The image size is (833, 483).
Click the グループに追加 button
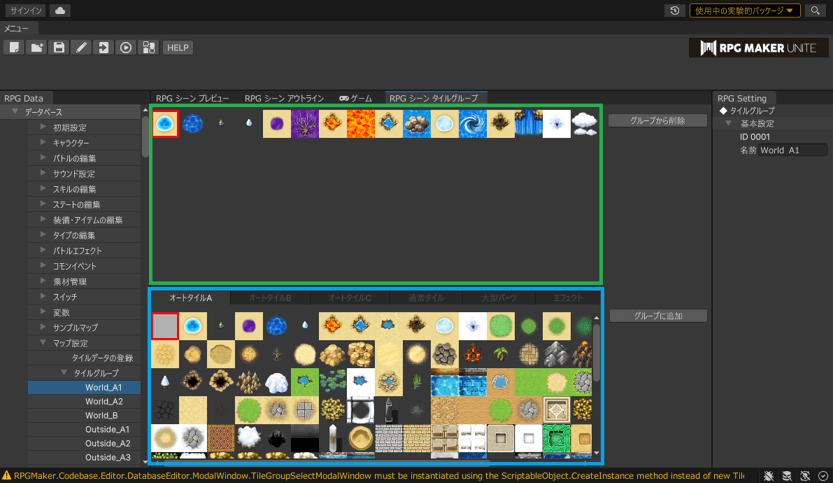click(x=657, y=316)
